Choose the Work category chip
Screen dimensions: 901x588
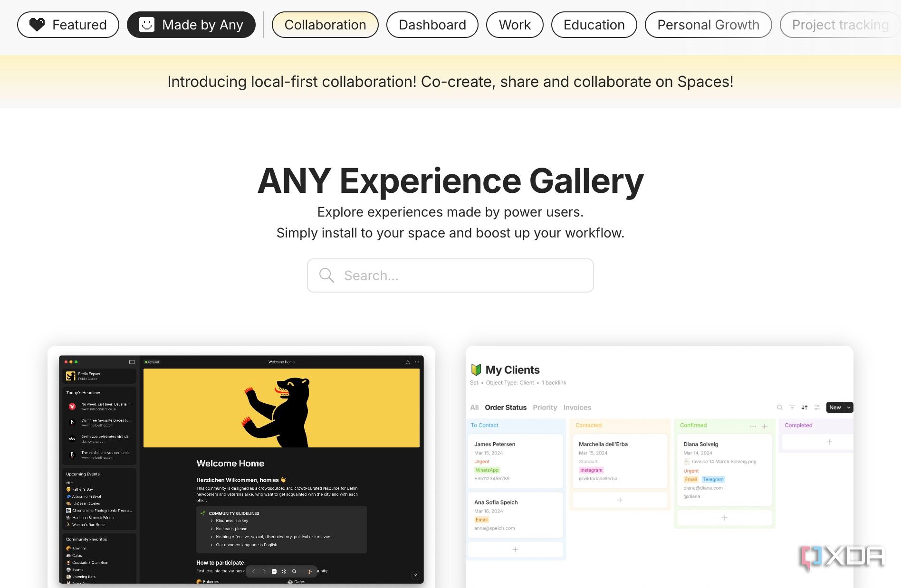click(x=515, y=25)
